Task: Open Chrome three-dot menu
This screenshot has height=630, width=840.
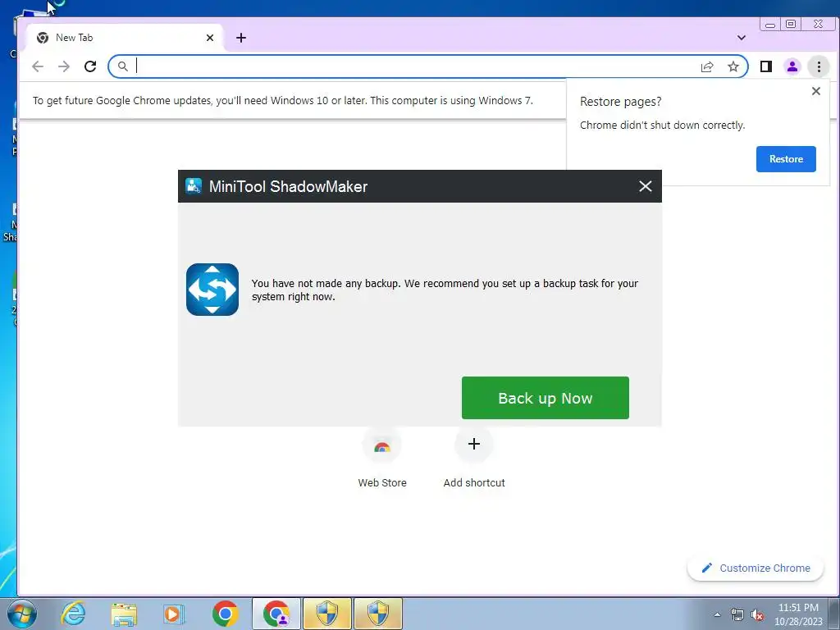Action: pyautogui.click(x=819, y=66)
